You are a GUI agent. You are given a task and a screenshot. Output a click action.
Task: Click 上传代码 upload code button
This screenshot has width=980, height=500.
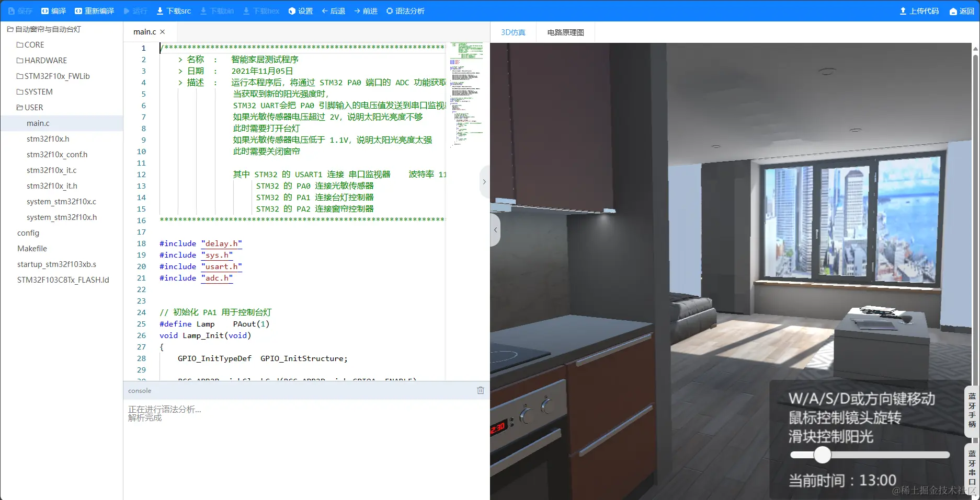919,11
